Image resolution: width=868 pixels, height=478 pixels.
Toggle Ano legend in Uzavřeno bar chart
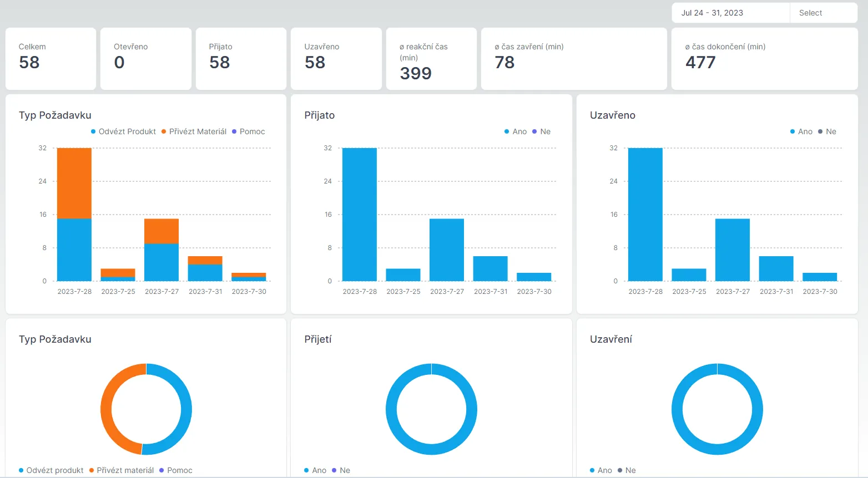pos(801,131)
